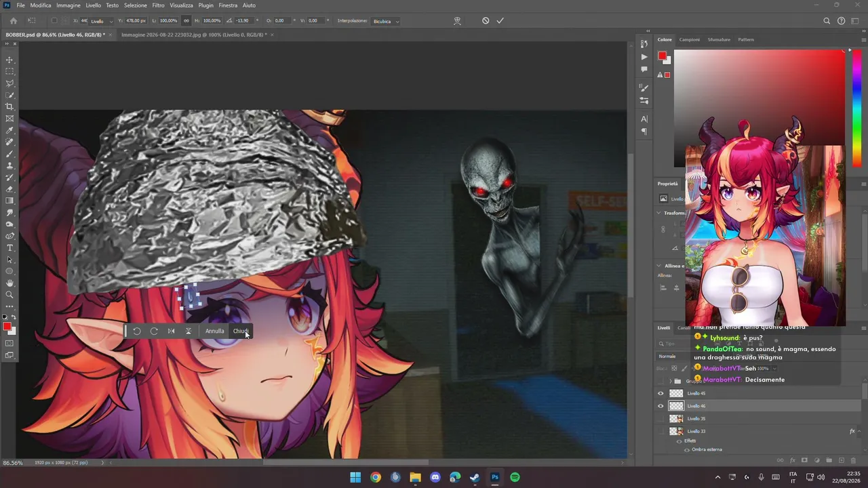The height and width of the screenshot is (488, 868).
Task: Select the Rectangular Marquee tool
Action: click(9, 71)
